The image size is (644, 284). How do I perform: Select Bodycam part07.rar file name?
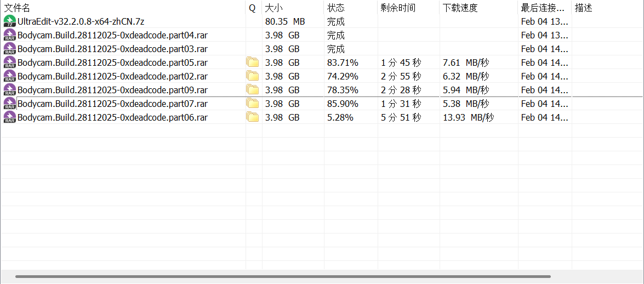[x=112, y=104]
